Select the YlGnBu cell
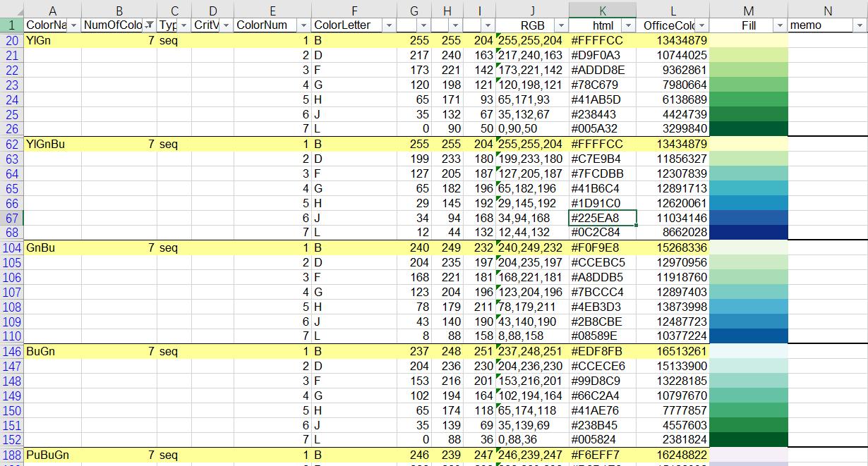 point(53,144)
